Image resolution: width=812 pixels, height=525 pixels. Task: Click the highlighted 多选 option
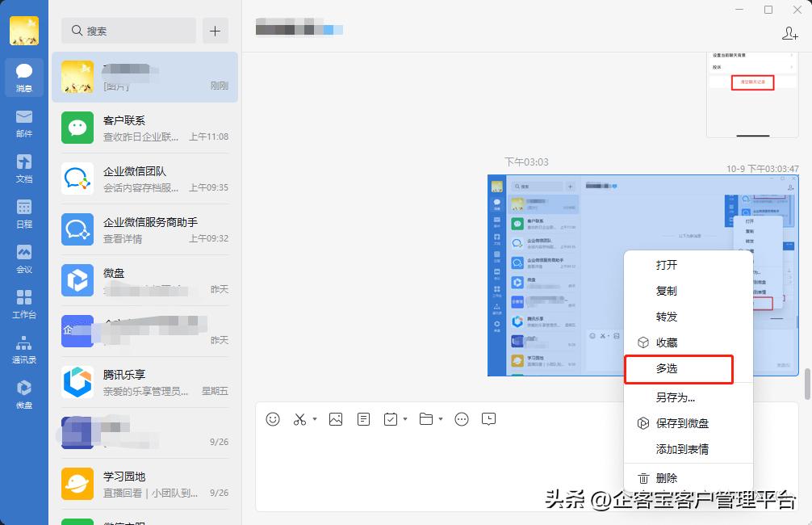[x=679, y=369]
